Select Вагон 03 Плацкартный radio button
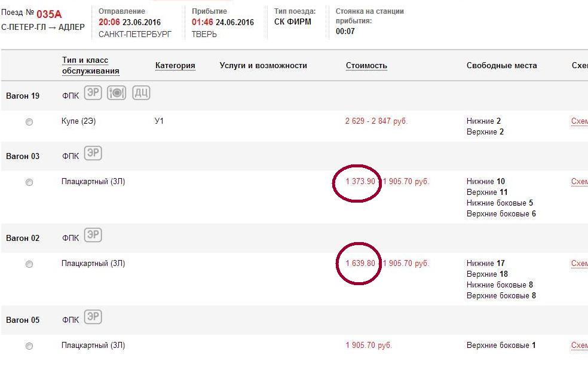Viewport: 588px width, 373px height. 29,182
